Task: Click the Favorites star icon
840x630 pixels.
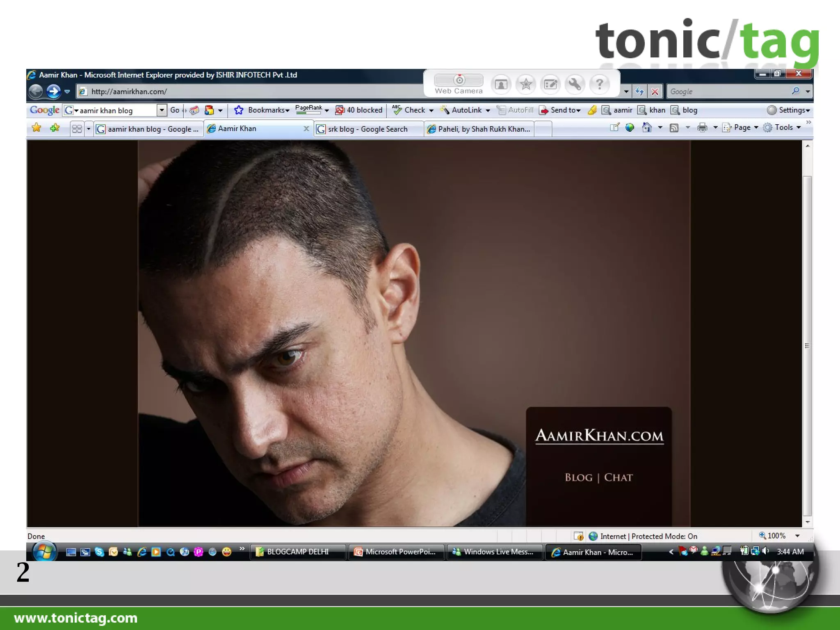Action: (37, 128)
